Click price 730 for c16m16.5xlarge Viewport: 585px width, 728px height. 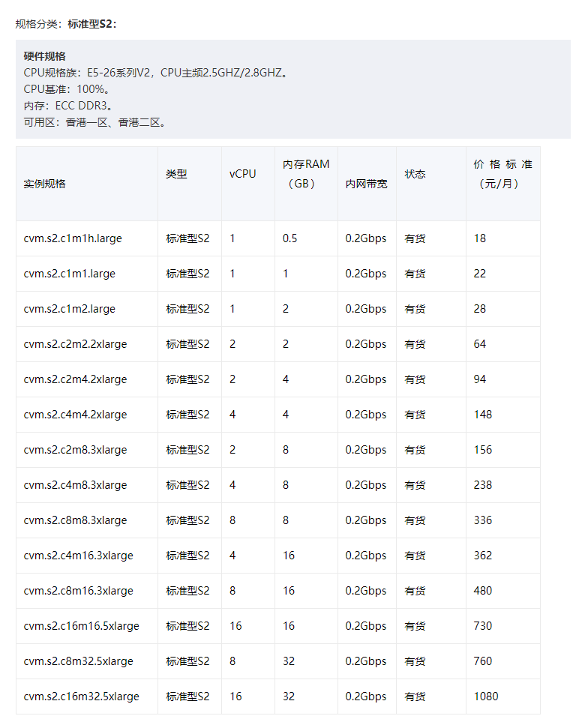pyautogui.click(x=483, y=627)
